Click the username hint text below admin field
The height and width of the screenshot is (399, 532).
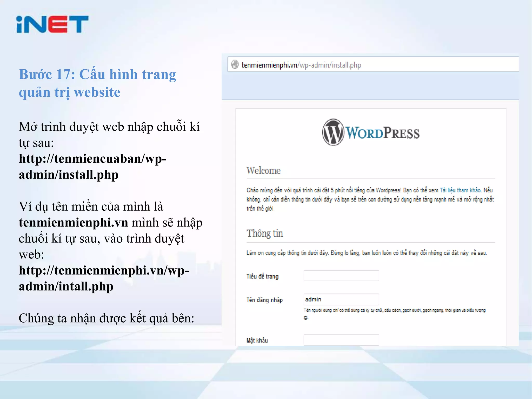click(x=394, y=314)
